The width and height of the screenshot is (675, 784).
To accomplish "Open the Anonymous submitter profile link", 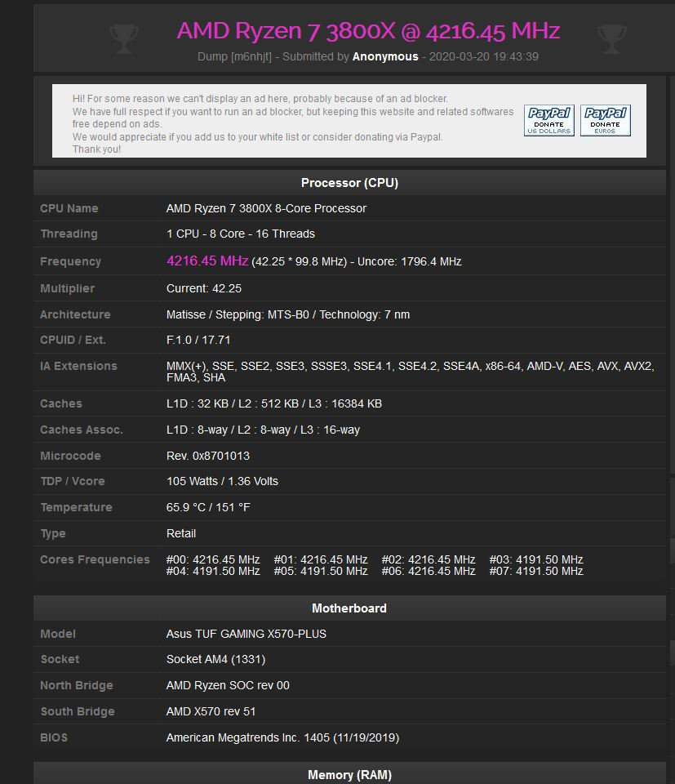I will (385, 56).
